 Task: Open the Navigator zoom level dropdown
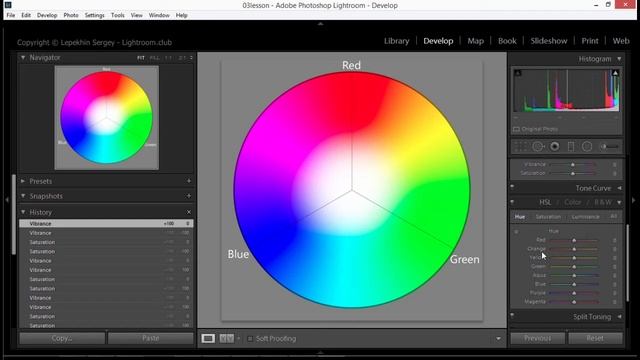[x=191, y=58]
